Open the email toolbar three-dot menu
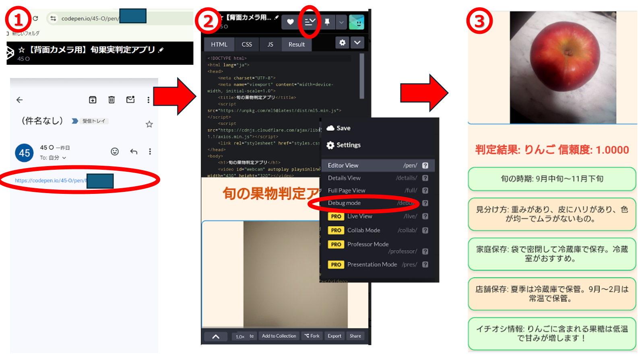 click(x=149, y=100)
